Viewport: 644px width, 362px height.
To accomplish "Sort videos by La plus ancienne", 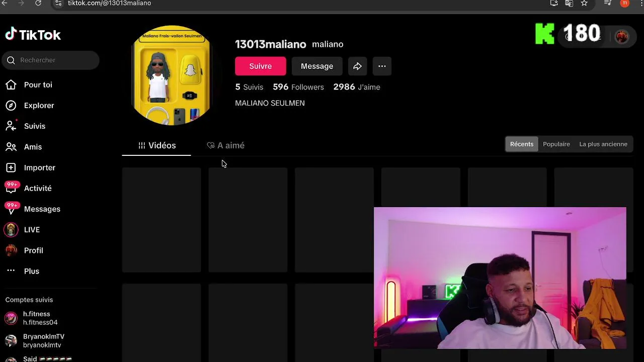I will pos(603,144).
